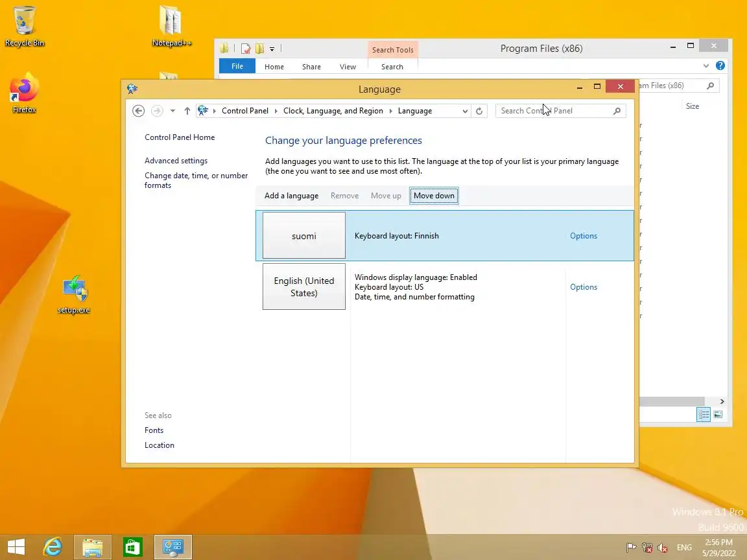Click folder icon in Program Files title bar
The image size is (747, 560).
(224, 48)
